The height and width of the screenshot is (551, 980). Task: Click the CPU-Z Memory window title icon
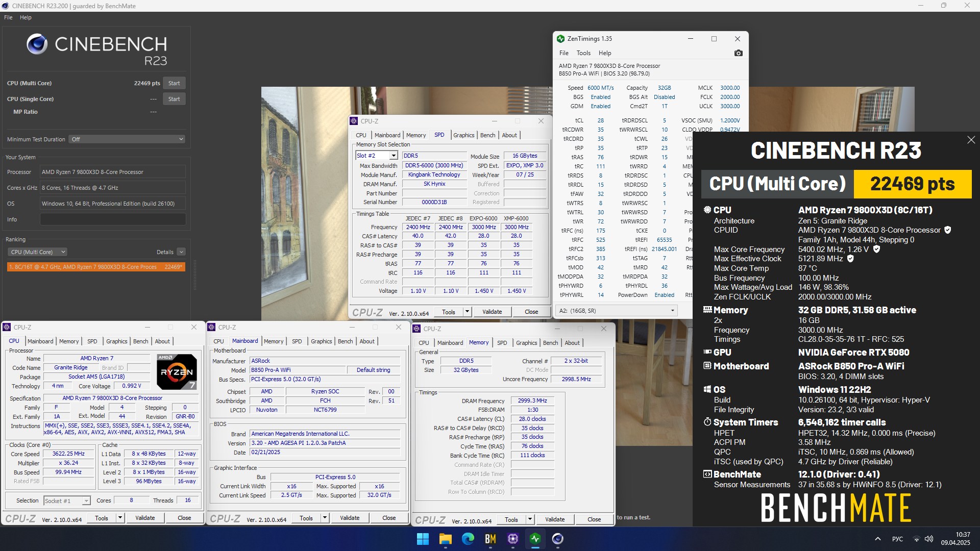[x=416, y=329]
